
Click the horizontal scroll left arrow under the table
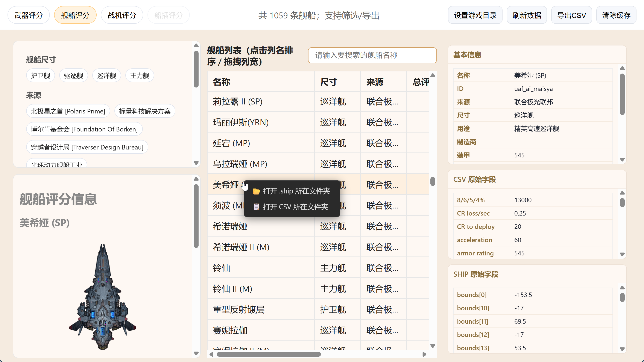point(211,354)
